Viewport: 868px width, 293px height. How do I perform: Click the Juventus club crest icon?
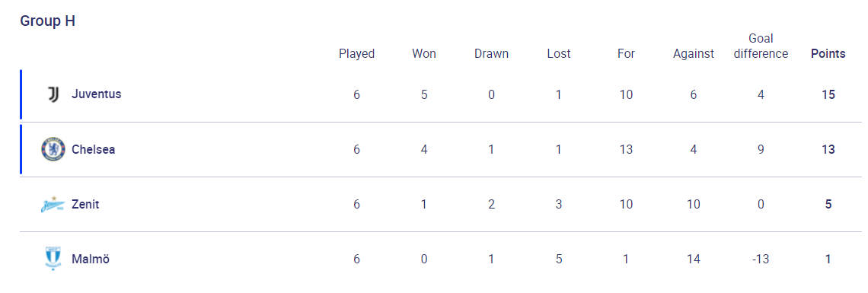point(53,94)
